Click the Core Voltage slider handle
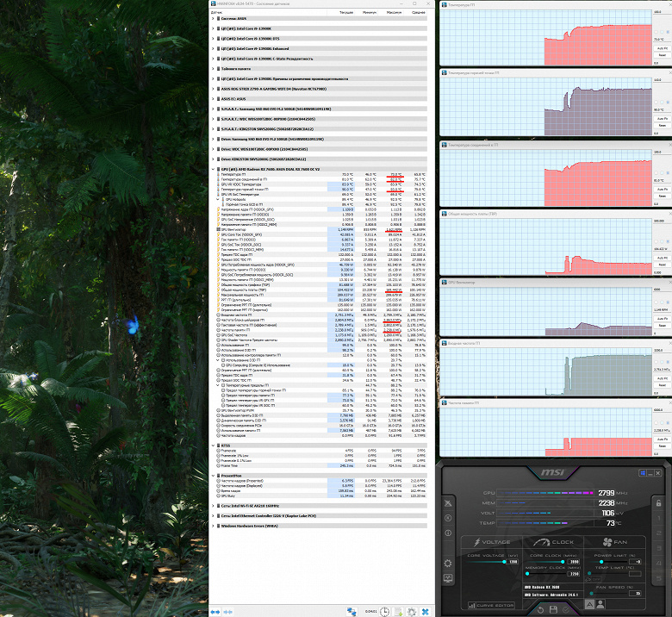Screen dimensions: 672x617 [504, 561]
